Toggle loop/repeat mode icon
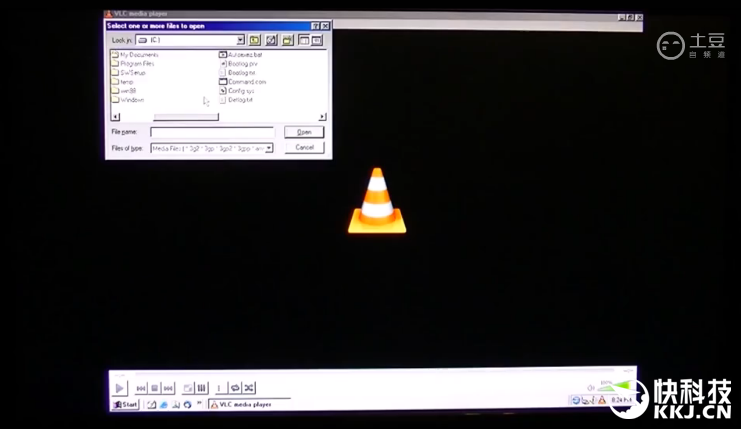Screen dimensions: 741x429 (235, 388)
